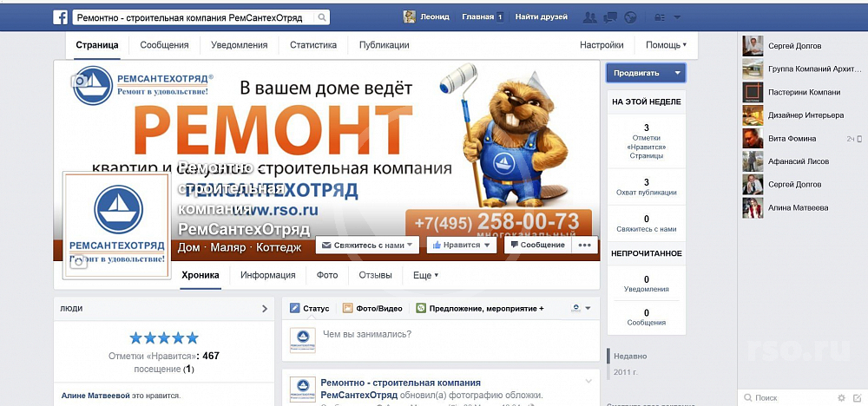
Task: Click the search magnifier icon in top bar
Action: click(x=322, y=17)
